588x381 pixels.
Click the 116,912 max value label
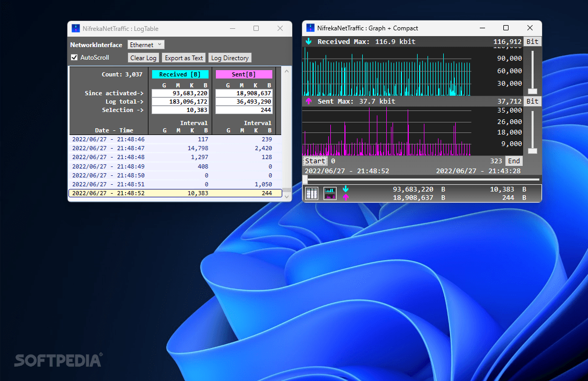point(507,42)
